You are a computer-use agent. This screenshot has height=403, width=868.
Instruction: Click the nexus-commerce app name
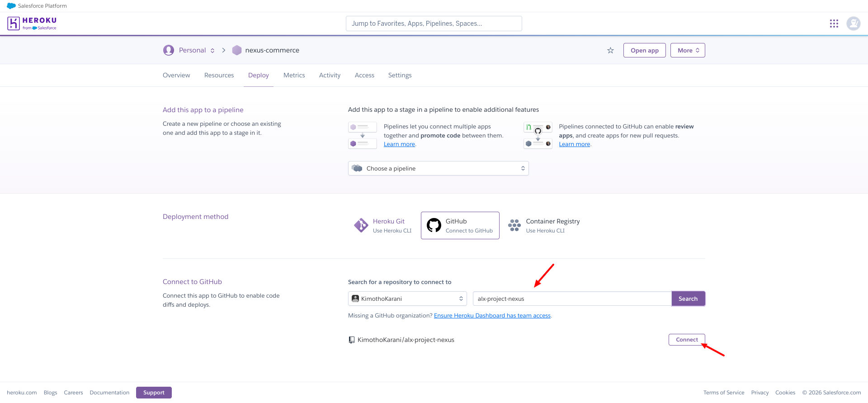click(272, 50)
